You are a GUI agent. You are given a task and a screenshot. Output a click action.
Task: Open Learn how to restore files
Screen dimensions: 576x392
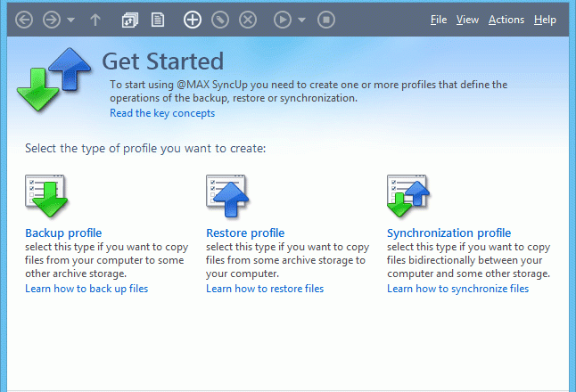(265, 289)
